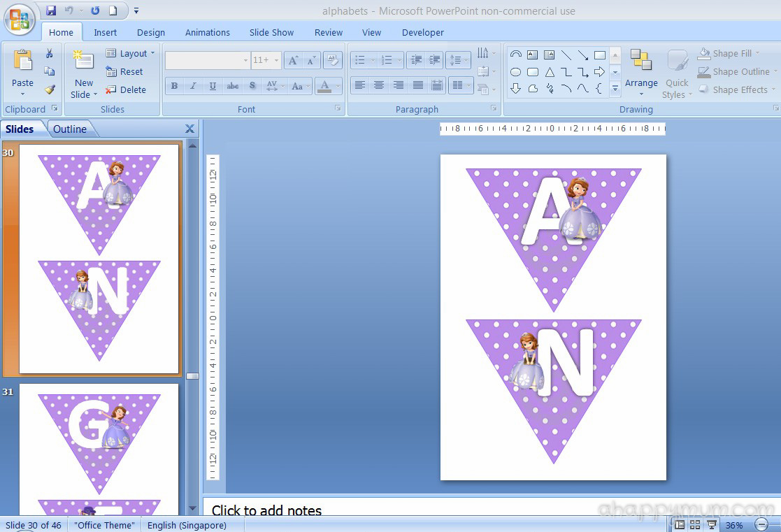Screen dimensions: 781x532
Task: Open the font size dropdown showing 11+
Action: click(276, 60)
